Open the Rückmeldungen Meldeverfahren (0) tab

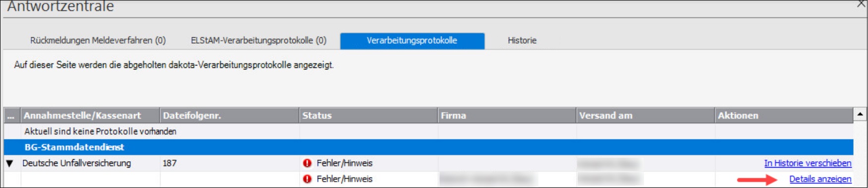click(98, 41)
